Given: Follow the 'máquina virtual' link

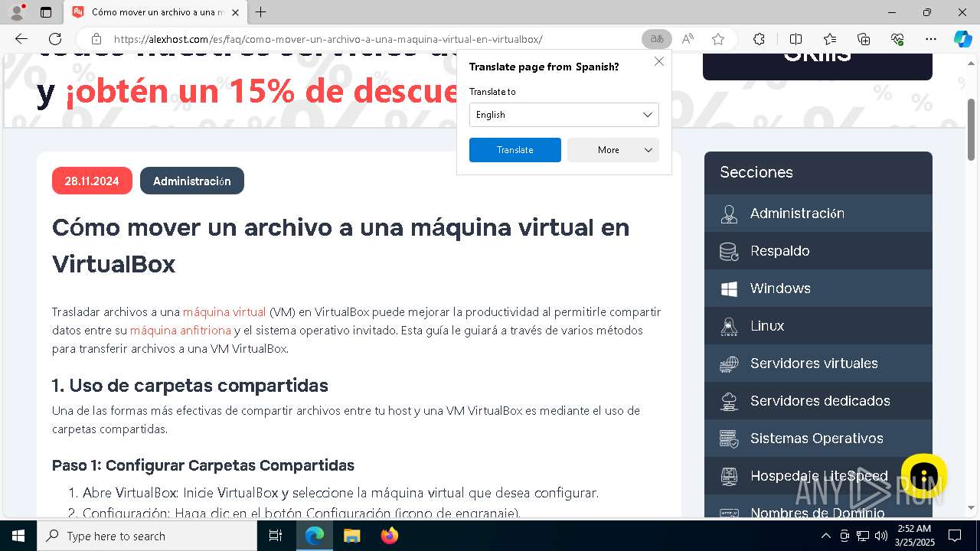Looking at the screenshot, I should (x=224, y=312).
